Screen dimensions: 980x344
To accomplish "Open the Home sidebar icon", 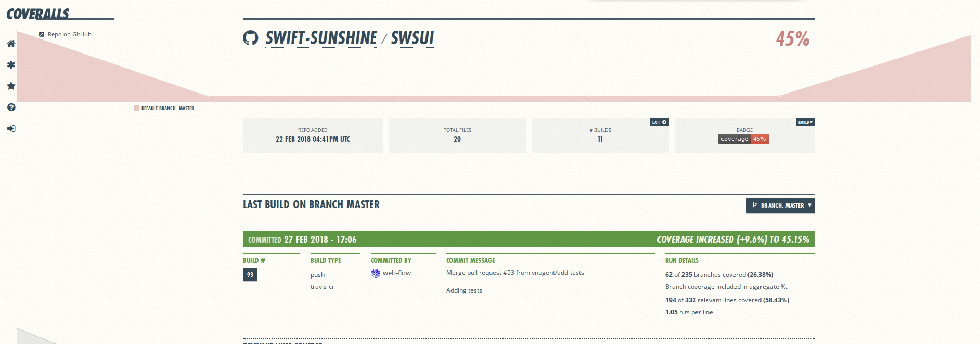I will [x=11, y=44].
